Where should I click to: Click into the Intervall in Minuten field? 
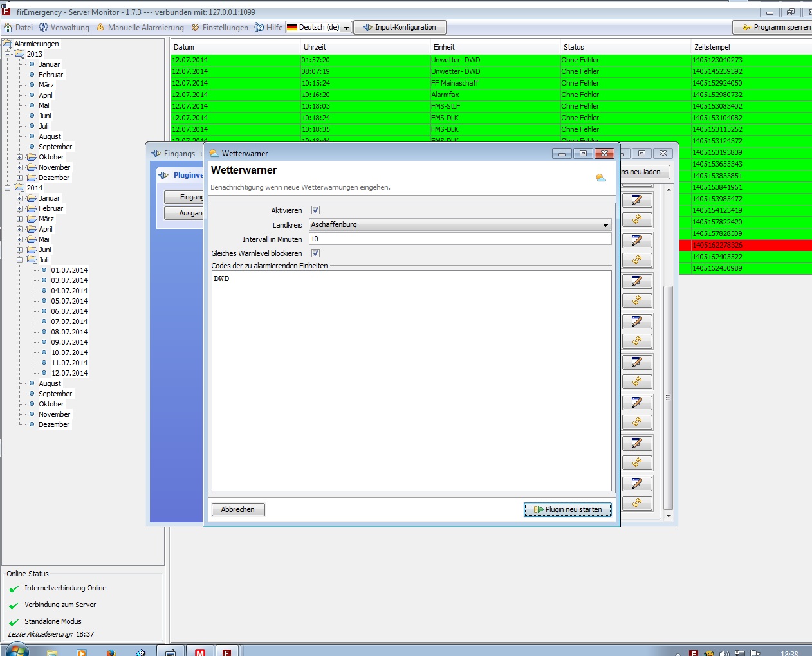click(x=460, y=239)
